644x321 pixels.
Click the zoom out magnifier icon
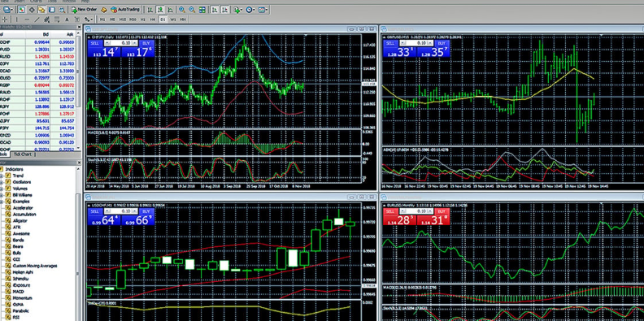pos(192,10)
